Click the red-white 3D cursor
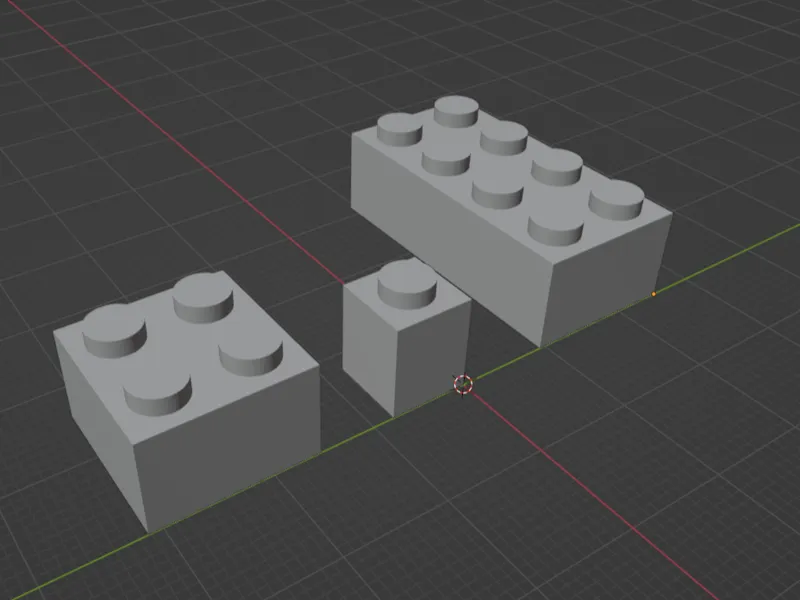The height and width of the screenshot is (600, 800). pyautogui.click(x=463, y=384)
